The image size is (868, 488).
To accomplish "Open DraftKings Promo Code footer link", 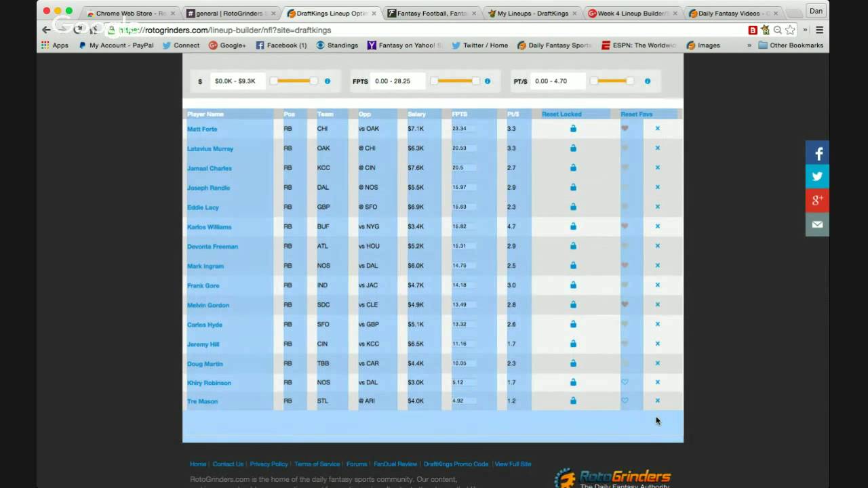I will click(456, 464).
